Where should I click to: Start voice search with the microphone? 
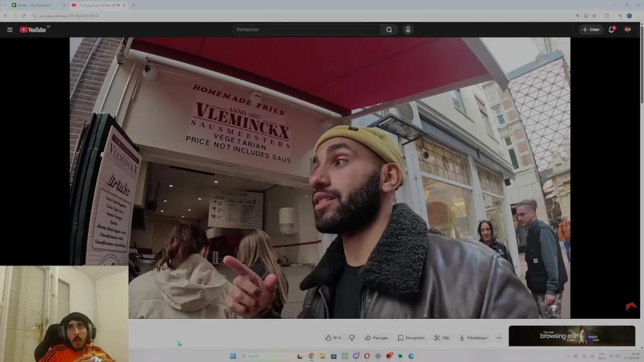[x=408, y=30]
